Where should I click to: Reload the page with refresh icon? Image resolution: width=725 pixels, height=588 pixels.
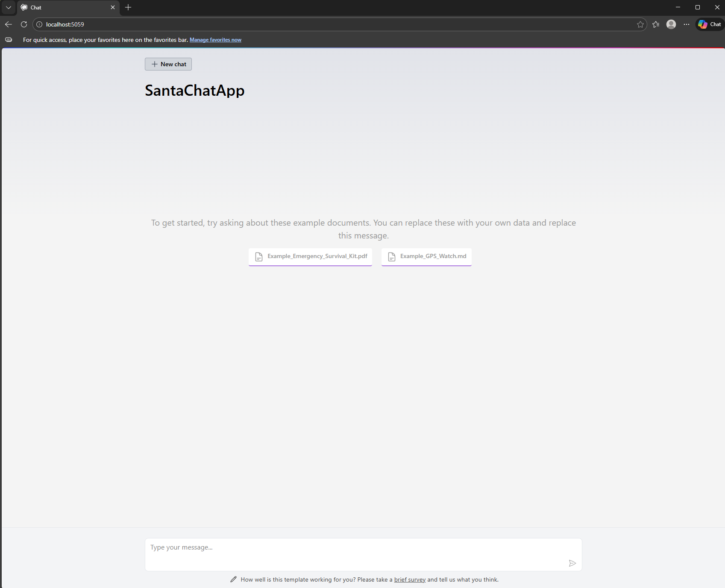pos(24,24)
